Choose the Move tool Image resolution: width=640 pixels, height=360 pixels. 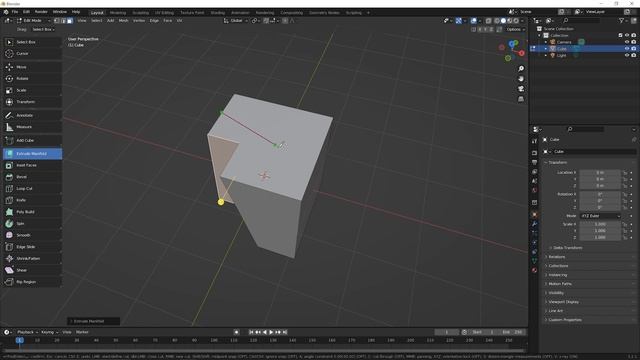click(32, 67)
